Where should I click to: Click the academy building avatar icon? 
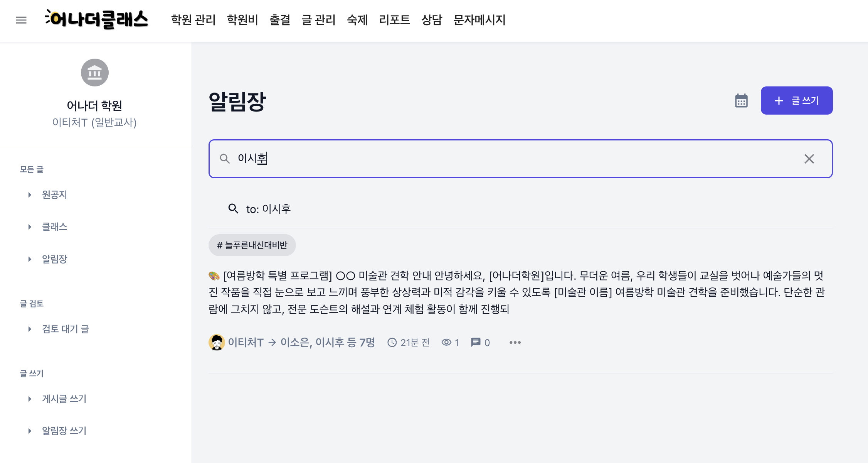(95, 73)
